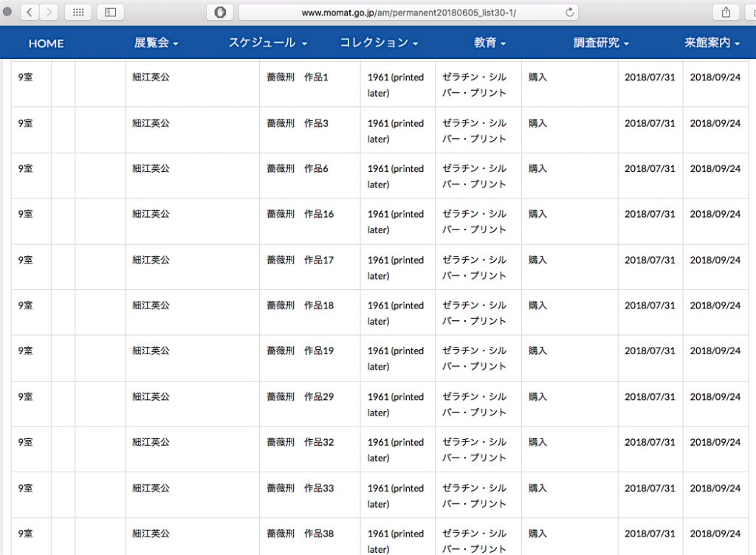Click end date 2018/09/24 in the 作品3 row
This screenshot has height=555, width=756.
point(715,123)
